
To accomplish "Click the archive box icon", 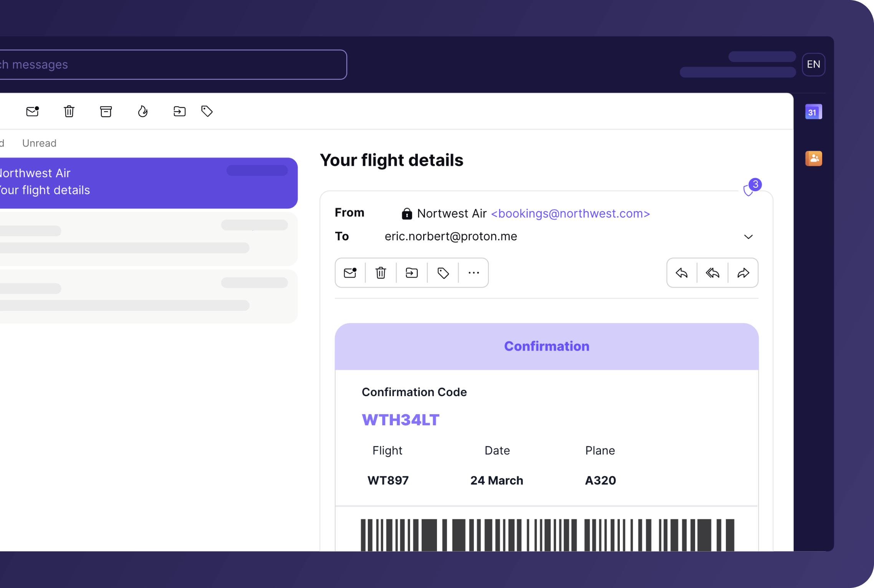I will pyautogui.click(x=106, y=111).
